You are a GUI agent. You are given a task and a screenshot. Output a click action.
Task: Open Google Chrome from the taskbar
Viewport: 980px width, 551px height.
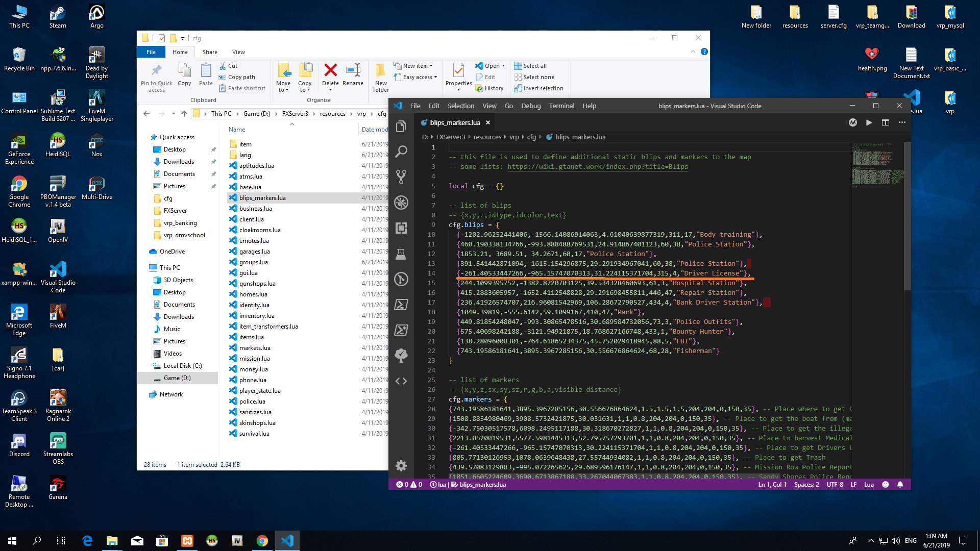[x=262, y=541]
